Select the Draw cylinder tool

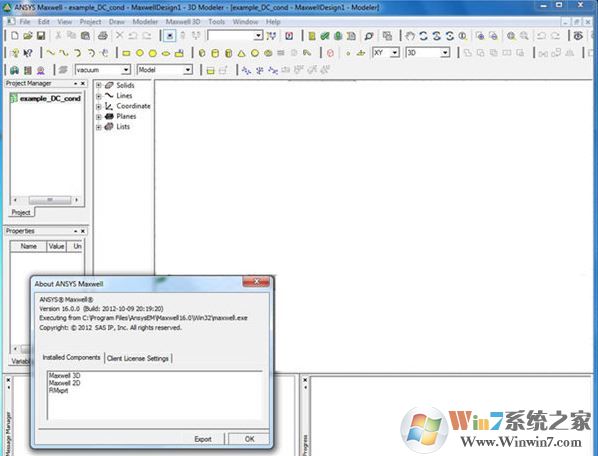[215, 53]
